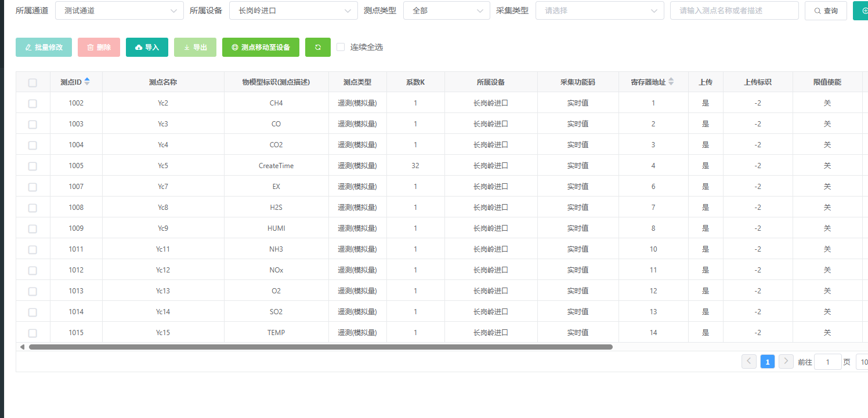Click the horizontal table scrollbar
Image resolution: width=868 pixels, height=418 pixels.
pos(320,347)
